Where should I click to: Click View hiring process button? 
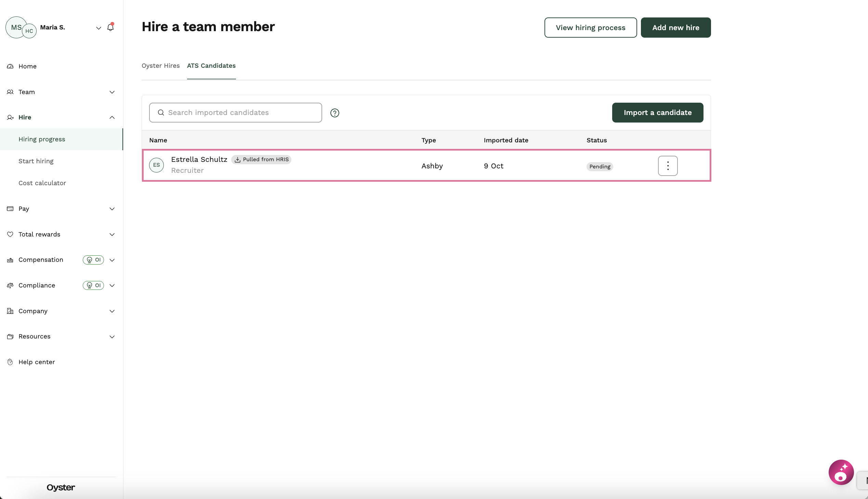(590, 27)
